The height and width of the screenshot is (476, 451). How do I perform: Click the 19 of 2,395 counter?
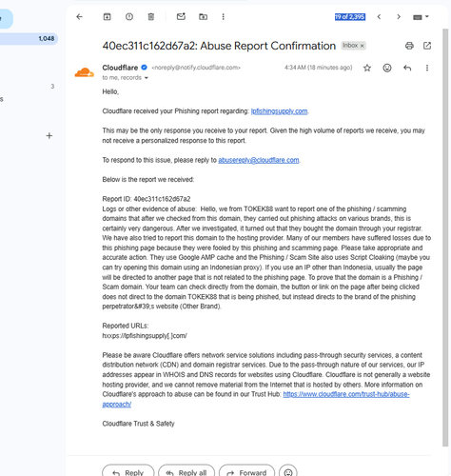coord(350,17)
